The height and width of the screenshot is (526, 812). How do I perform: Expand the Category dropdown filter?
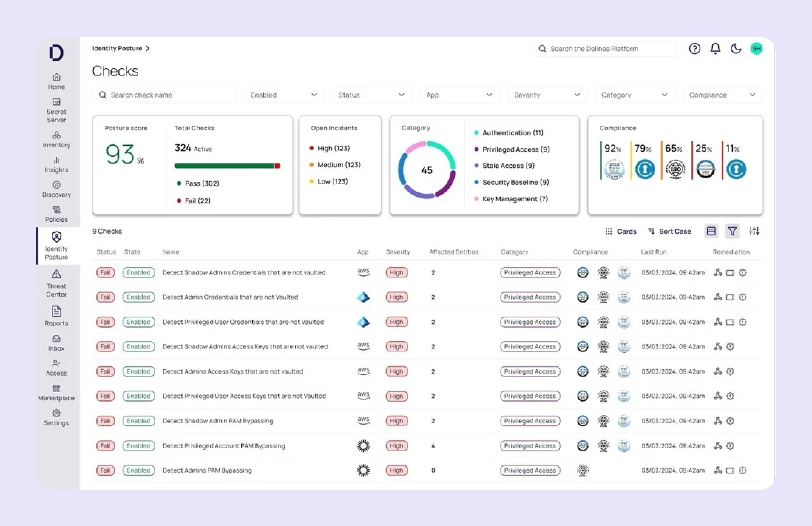[635, 95]
